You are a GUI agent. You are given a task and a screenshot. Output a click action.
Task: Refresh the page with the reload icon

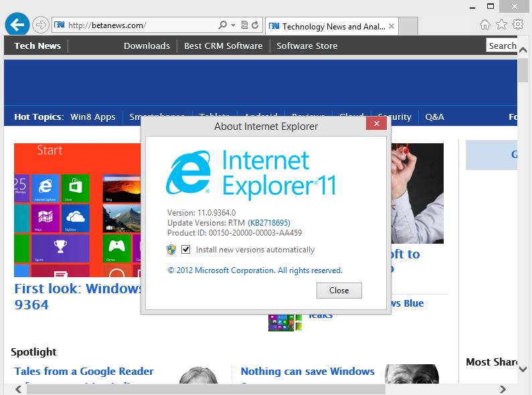[255, 25]
